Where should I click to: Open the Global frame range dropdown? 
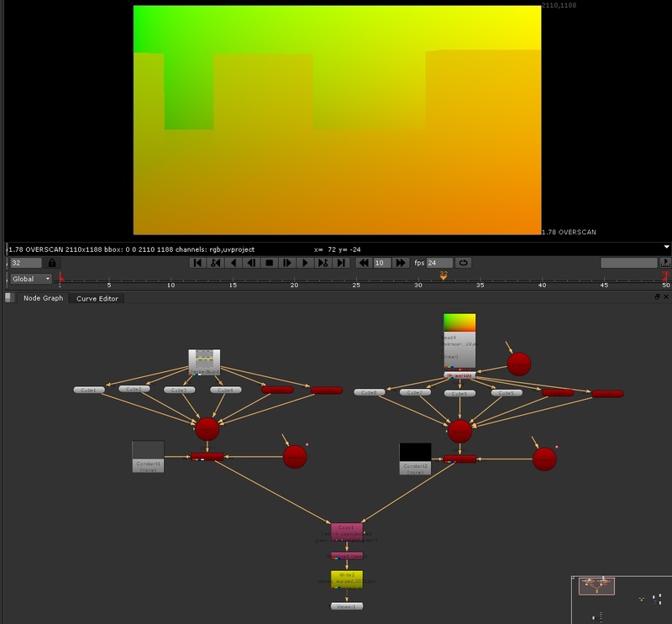[31, 278]
